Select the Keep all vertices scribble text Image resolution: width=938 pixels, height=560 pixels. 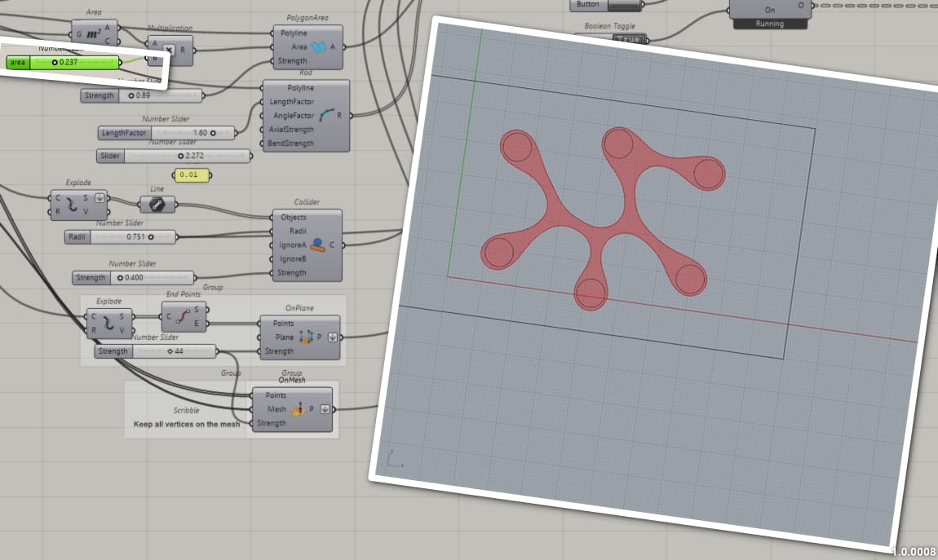pos(187,424)
